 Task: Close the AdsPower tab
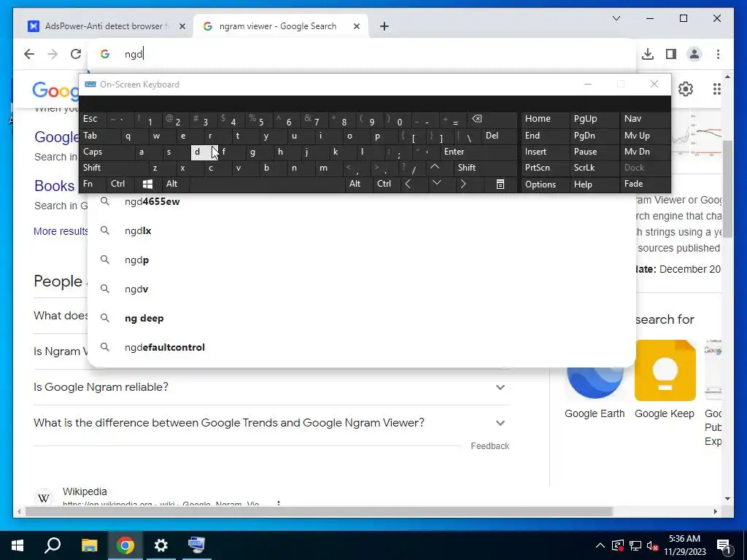click(182, 26)
